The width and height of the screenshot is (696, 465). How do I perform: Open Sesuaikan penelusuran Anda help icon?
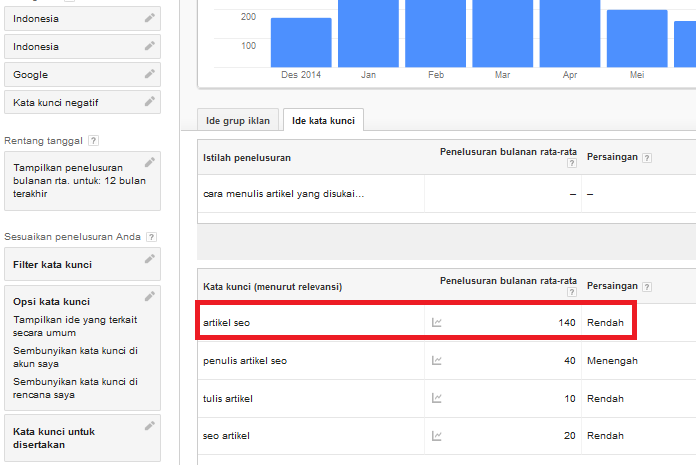click(x=151, y=237)
